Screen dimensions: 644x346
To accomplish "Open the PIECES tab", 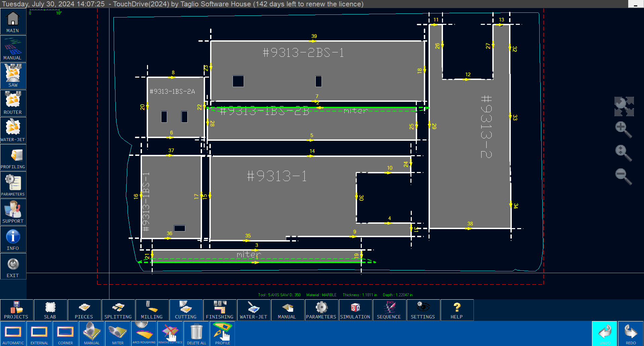I will pos(84,310).
